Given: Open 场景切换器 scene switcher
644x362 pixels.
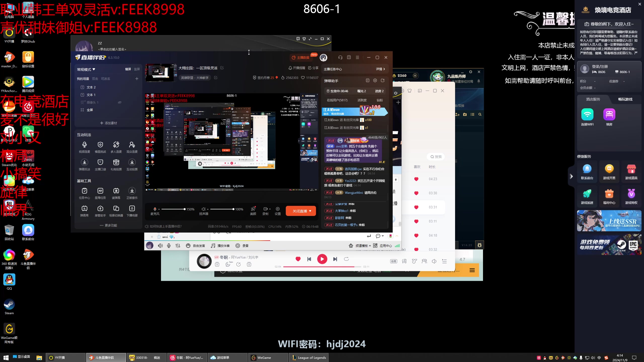Looking at the screenshot, I should coord(116,211).
